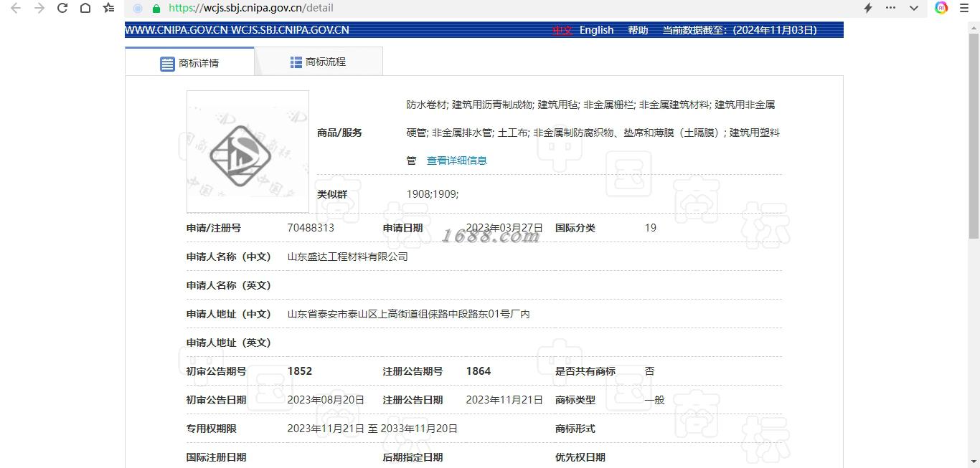
Task: Click the 后期指定日期 label
Action: 413,457
